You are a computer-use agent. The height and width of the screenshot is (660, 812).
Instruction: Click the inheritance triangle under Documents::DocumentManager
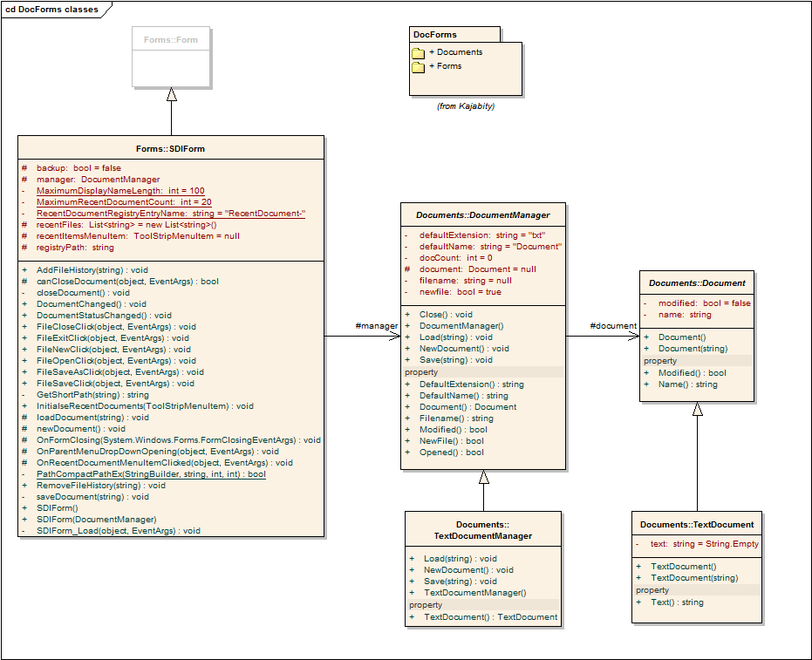483,477
